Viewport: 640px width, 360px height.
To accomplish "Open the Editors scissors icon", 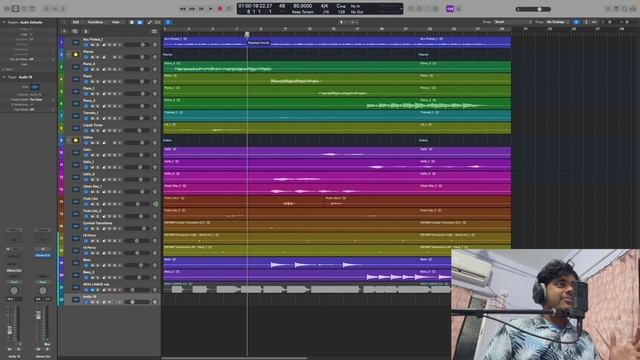I will coord(63,9).
